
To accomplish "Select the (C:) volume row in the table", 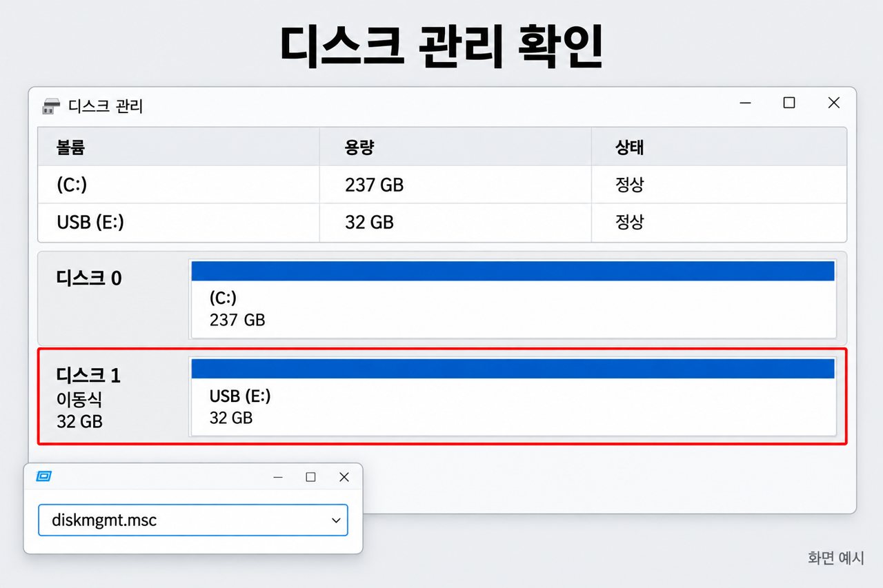I will point(442,185).
